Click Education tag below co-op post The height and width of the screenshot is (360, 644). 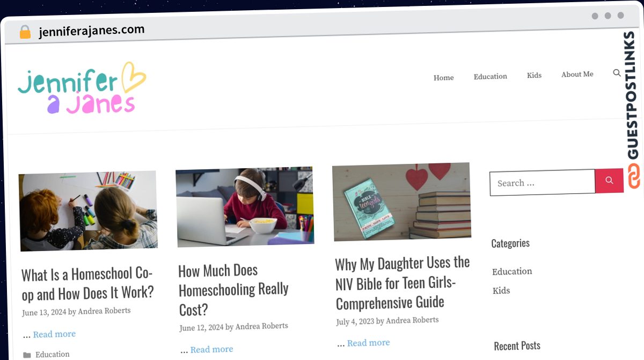(x=53, y=355)
